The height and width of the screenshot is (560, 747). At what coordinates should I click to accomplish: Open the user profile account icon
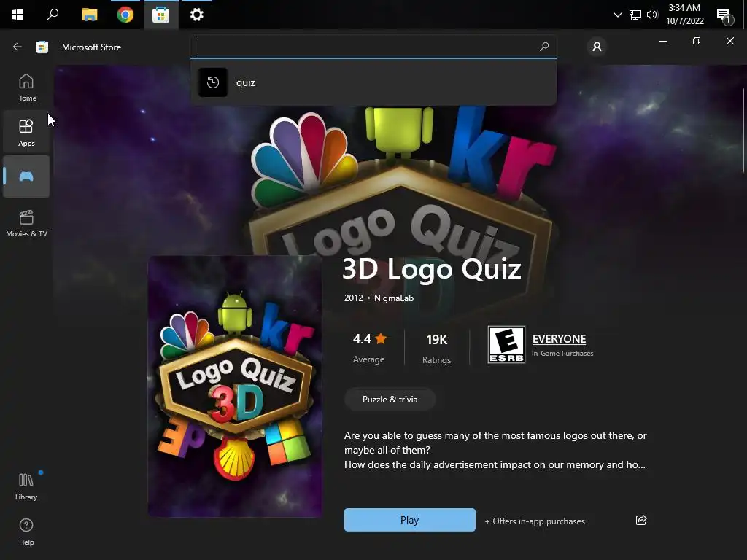pos(597,47)
